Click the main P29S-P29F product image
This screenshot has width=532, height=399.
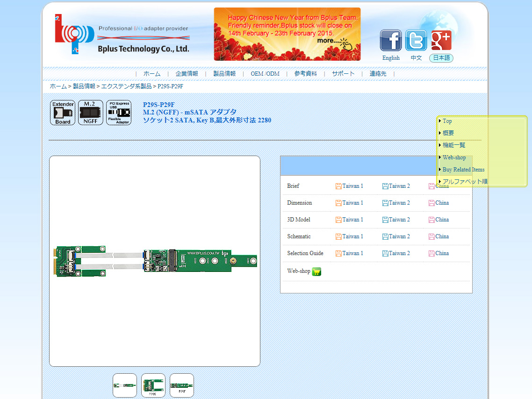click(155, 261)
